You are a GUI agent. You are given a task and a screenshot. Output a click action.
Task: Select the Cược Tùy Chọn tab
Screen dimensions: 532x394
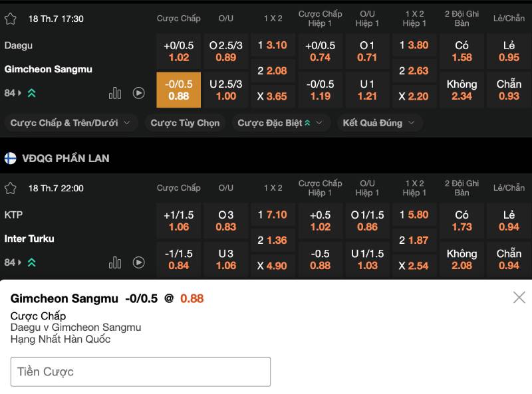pyautogui.click(x=185, y=123)
